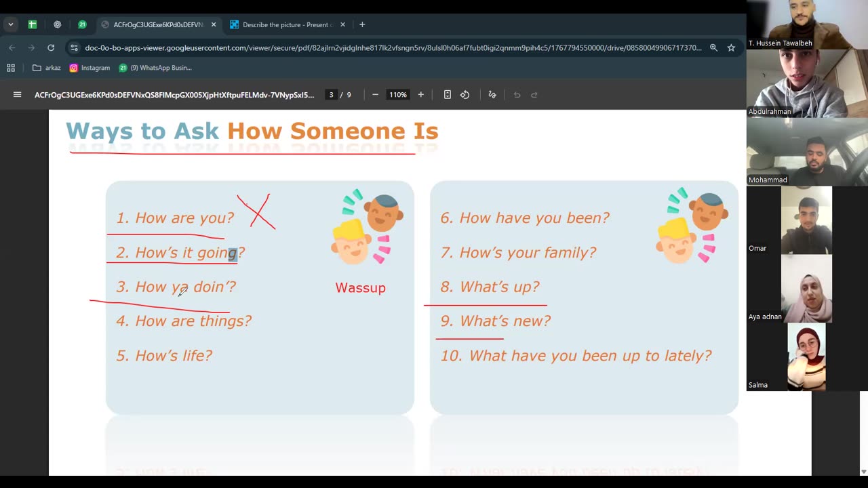Open a new browser tab

362,24
